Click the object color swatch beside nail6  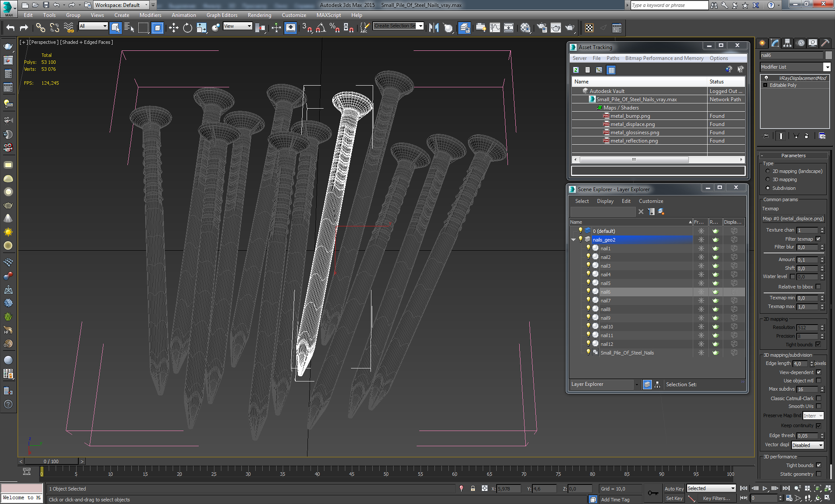pyautogui.click(x=828, y=55)
